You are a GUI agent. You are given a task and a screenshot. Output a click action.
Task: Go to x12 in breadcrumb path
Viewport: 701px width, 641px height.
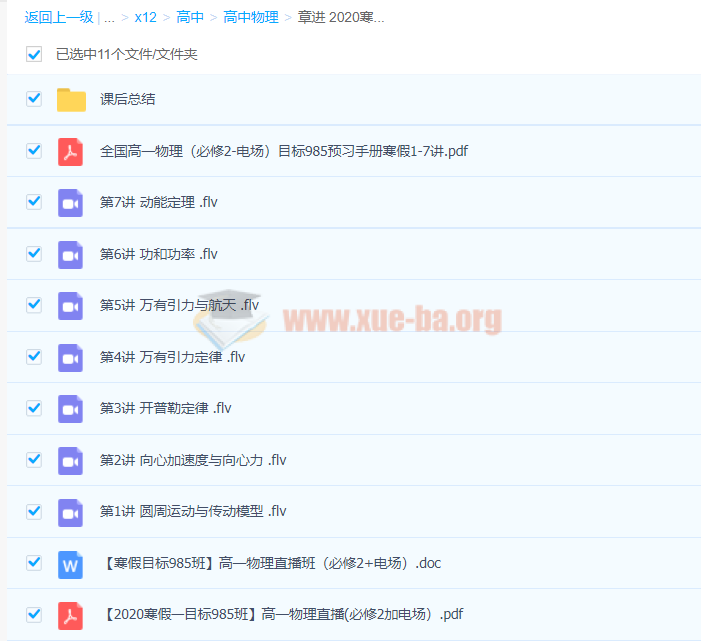(x=145, y=17)
